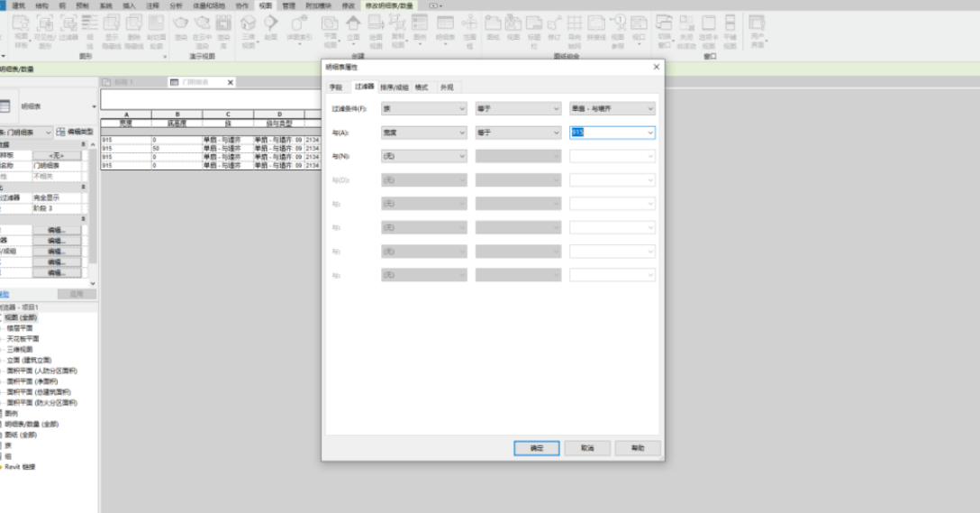Open the 门明细表 instance filter dropdown in properties
This screenshot has height=513, width=980.
25,133
